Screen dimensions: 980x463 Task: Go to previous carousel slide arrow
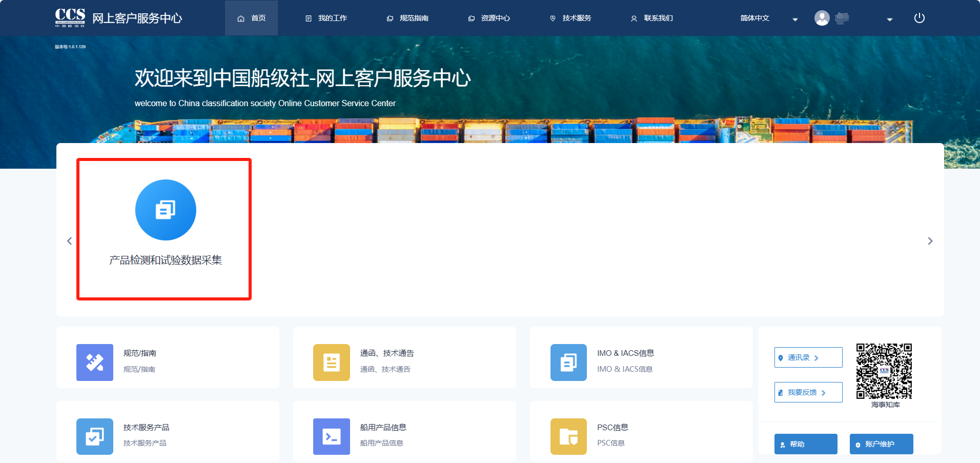pyautogui.click(x=70, y=241)
